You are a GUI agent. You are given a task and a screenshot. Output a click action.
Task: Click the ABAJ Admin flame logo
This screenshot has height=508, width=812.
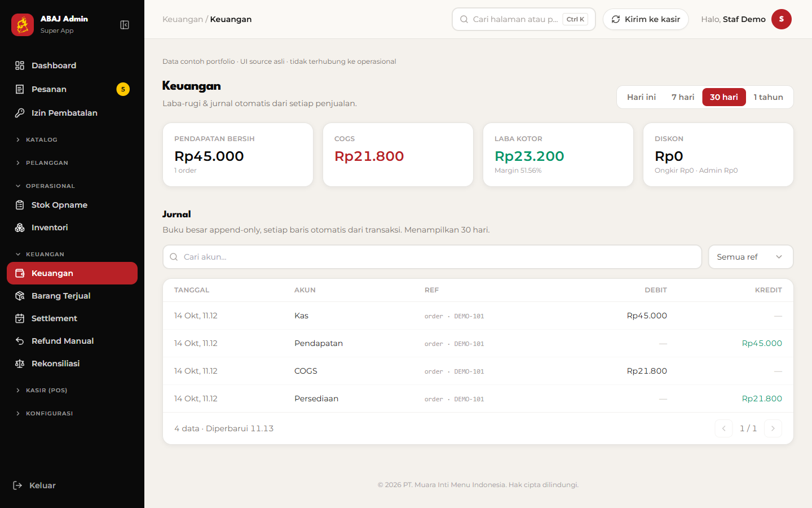(x=23, y=25)
